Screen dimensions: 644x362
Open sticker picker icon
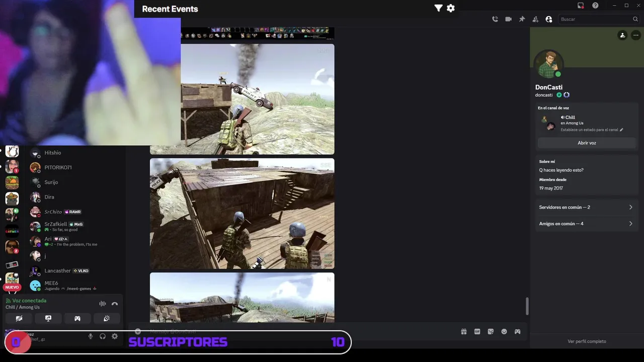[491, 331]
